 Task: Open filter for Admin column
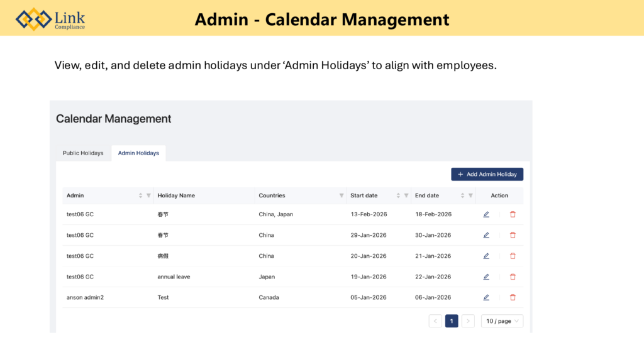(148, 195)
